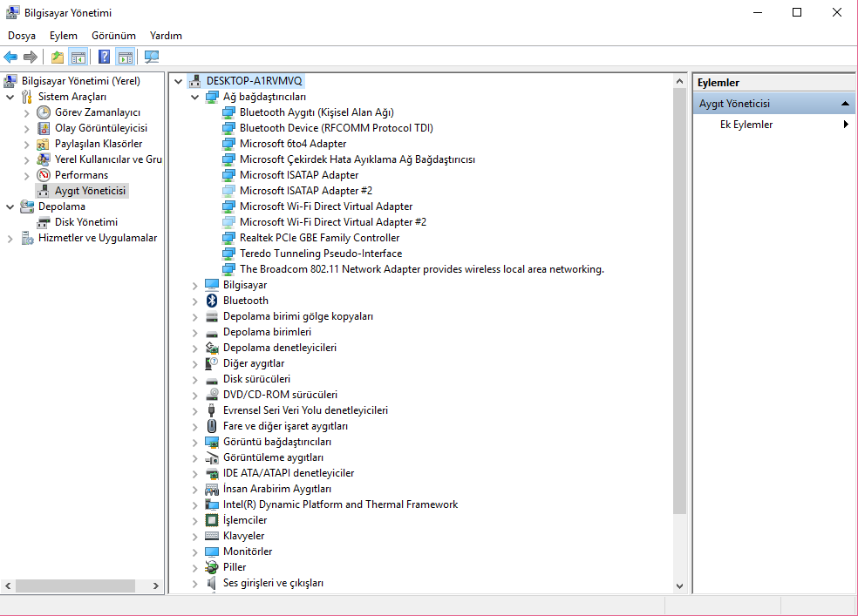858x616 pixels.
Task: Click the Performans gauge icon
Action: (44, 175)
